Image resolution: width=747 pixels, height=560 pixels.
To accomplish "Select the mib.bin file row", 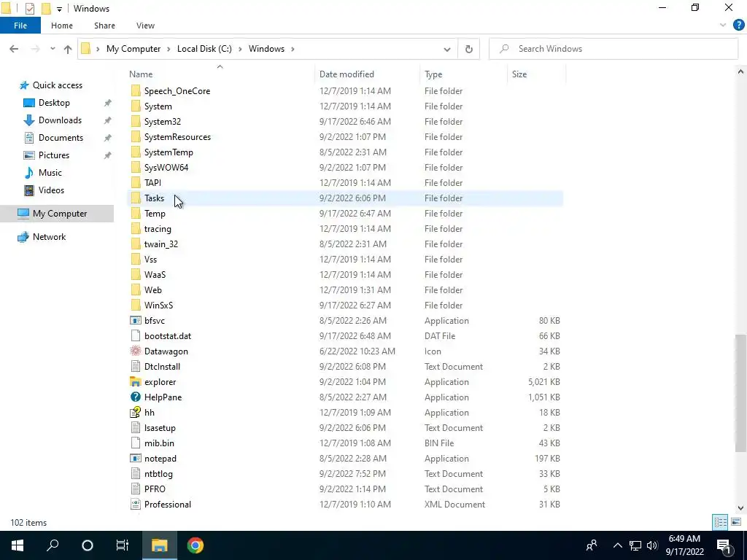I will tap(345, 443).
